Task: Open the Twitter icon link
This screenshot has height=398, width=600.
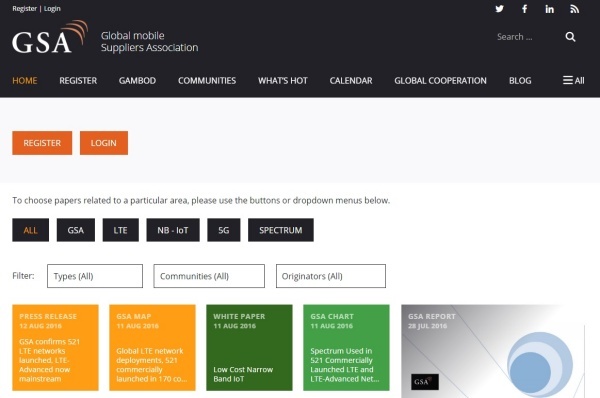Action: coord(499,9)
